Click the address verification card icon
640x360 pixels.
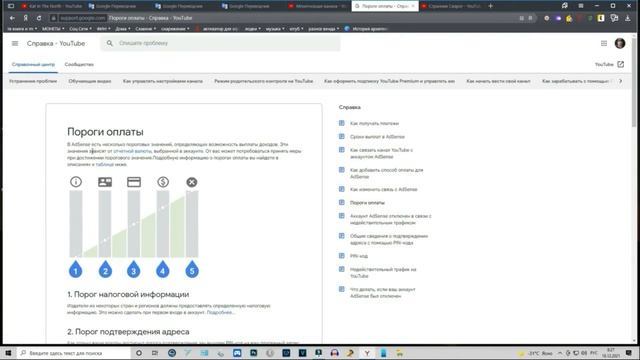pos(105,182)
